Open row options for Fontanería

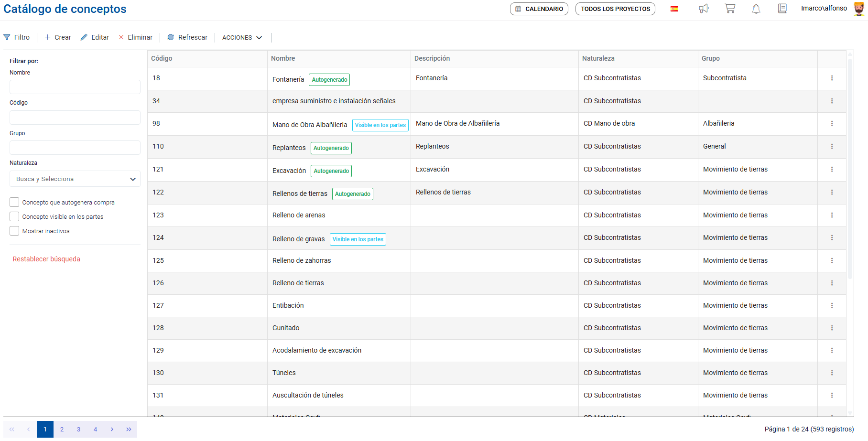pyautogui.click(x=832, y=78)
